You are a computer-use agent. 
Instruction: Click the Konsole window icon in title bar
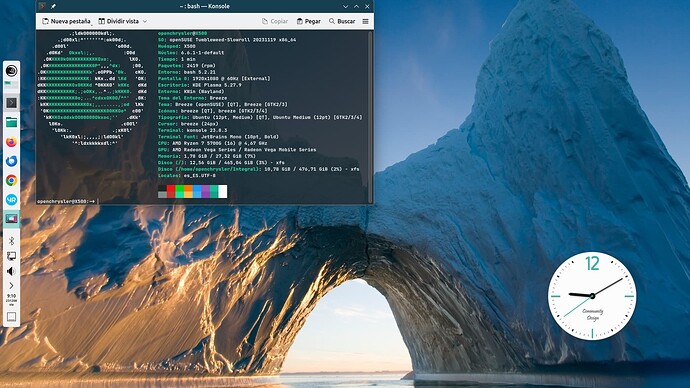tap(42, 6)
